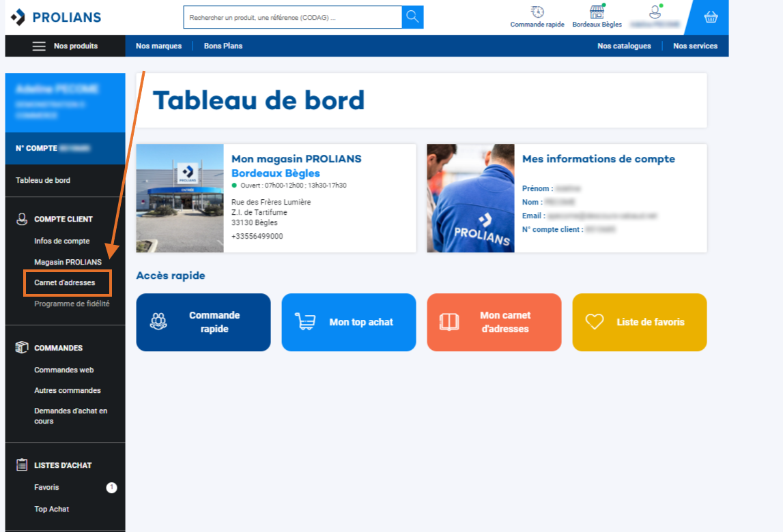Open Carnet d'adresses in sidebar
This screenshot has height=532, width=783.
[64, 282]
